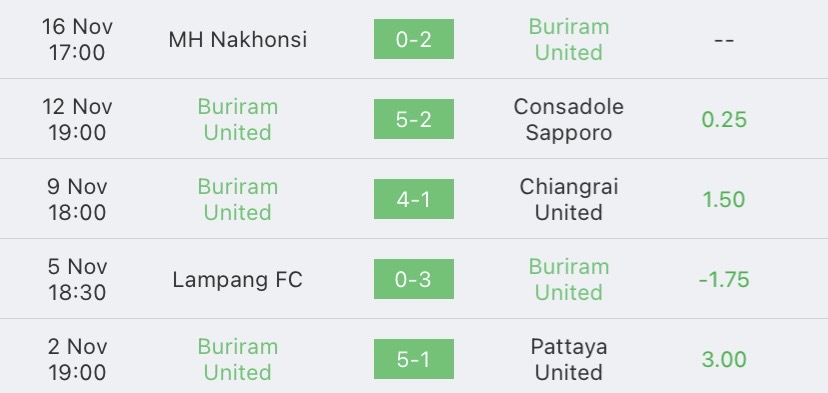Select the -1.75 handicap value
Viewport: 828px width, 393px height.
click(x=724, y=280)
